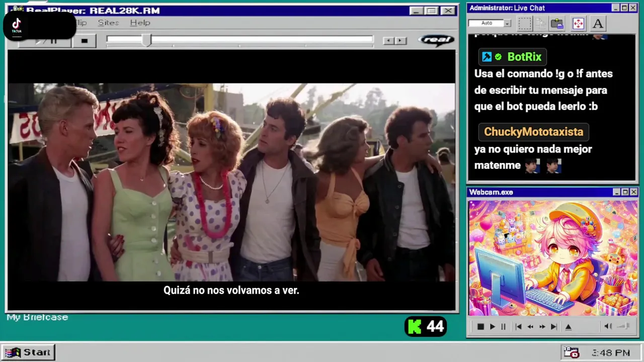Stop playback in RealPlayer

click(84, 41)
